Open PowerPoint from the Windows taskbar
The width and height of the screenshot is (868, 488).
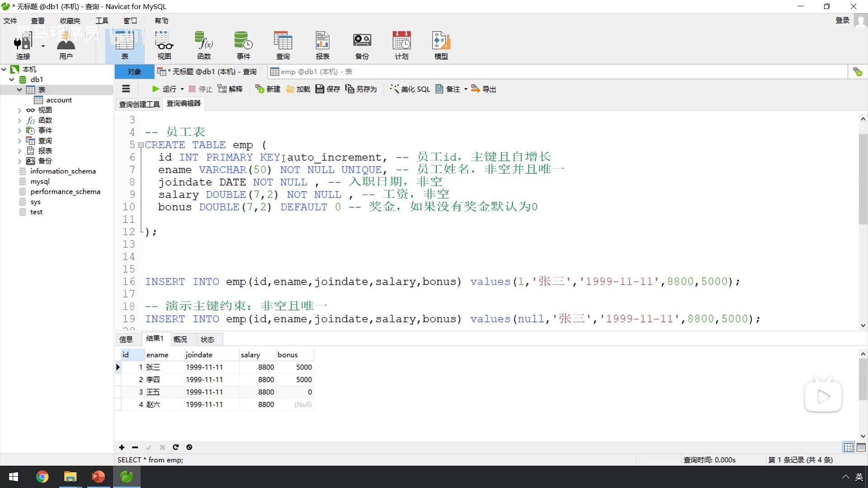coord(98,477)
